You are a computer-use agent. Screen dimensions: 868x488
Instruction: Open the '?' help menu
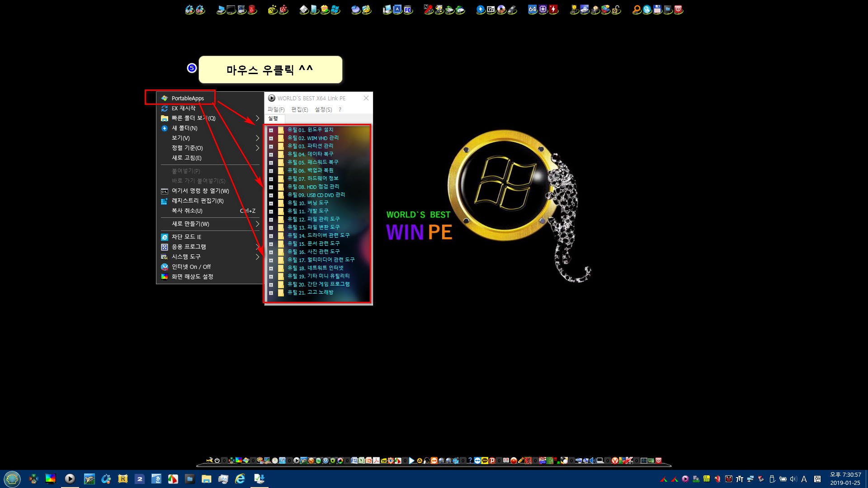[x=340, y=109]
